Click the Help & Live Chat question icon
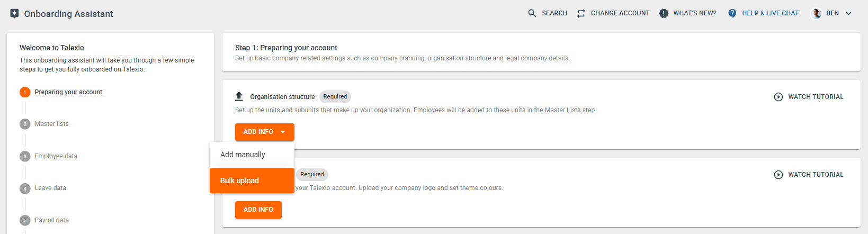The image size is (868, 234). pos(732,13)
